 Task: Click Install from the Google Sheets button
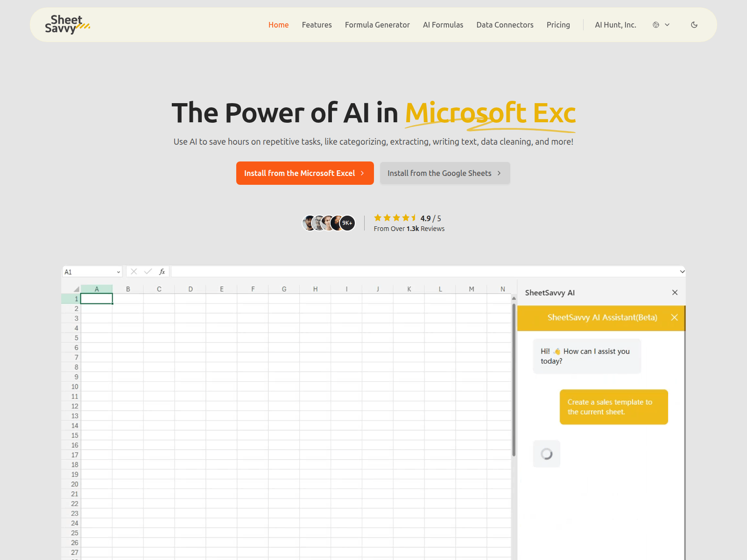(x=444, y=173)
